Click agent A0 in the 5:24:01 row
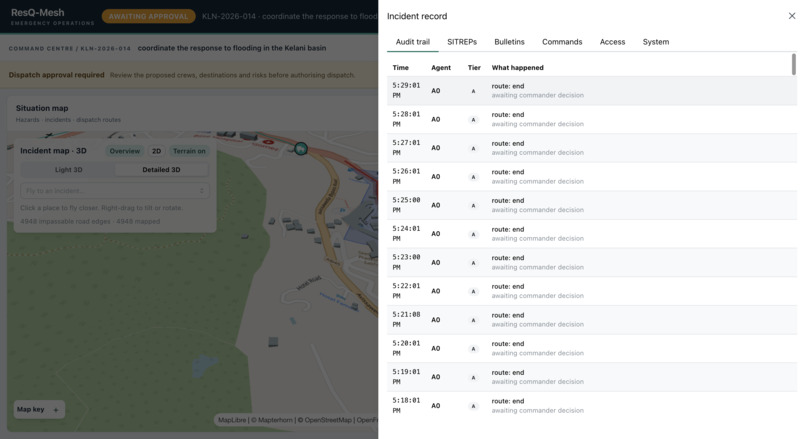The image size is (806, 439). tap(435, 234)
